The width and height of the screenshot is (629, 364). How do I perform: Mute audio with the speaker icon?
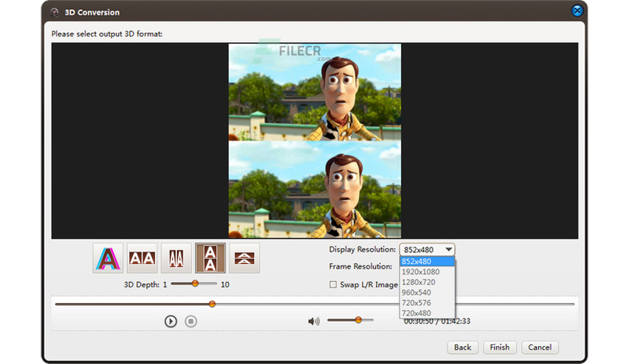click(x=314, y=321)
